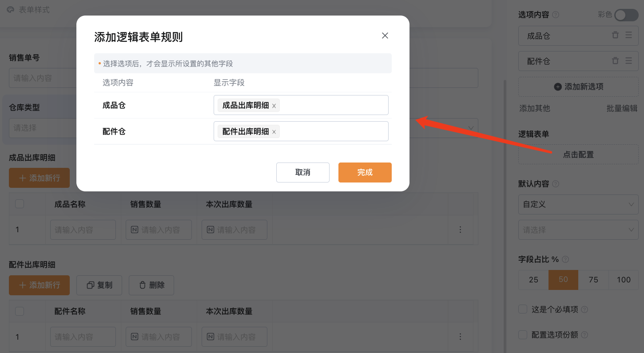644x353 pixels.
Task: Confirm the rule with 完成 button
Action: point(365,172)
